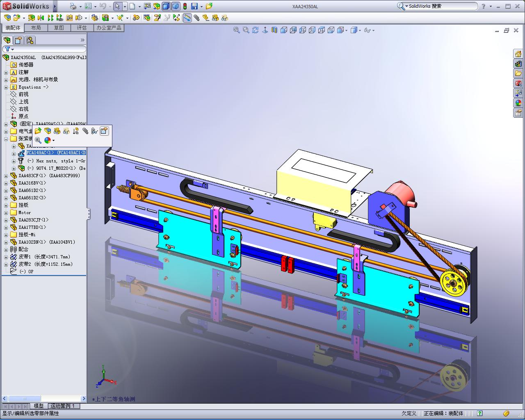Click the status bar tag icon
Image resolution: width=525 pixels, height=420 pixels.
click(x=507, y=413)
